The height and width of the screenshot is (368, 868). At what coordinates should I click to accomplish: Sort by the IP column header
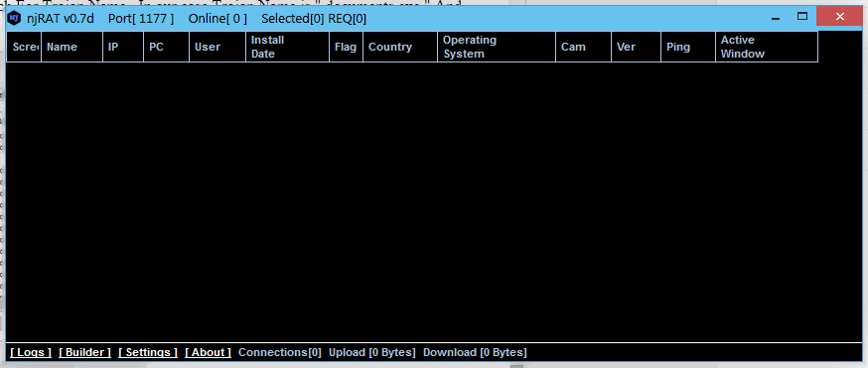[x=123, y=47]
